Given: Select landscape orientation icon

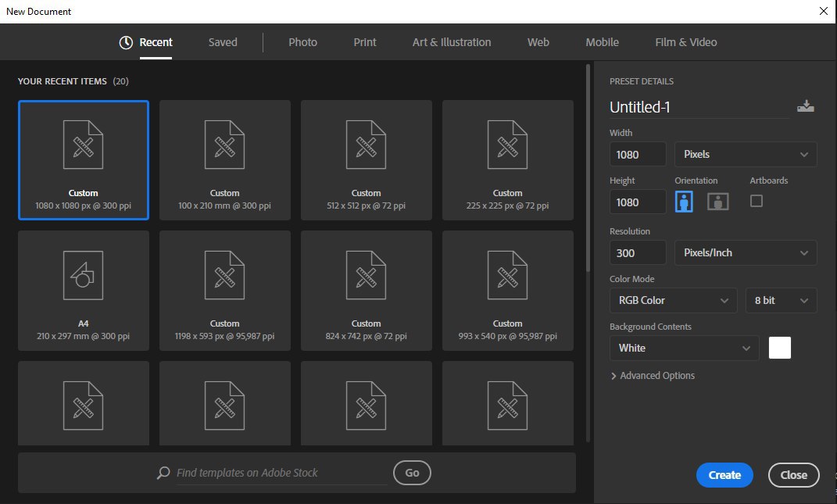Looking at the screenshot, I should click(718, 202).
